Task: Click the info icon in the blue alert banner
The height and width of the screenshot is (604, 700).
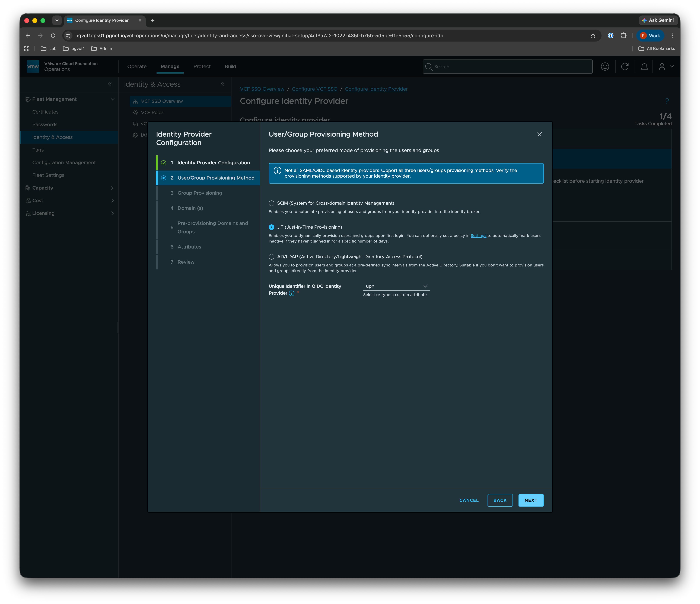Action: point(277,171)
